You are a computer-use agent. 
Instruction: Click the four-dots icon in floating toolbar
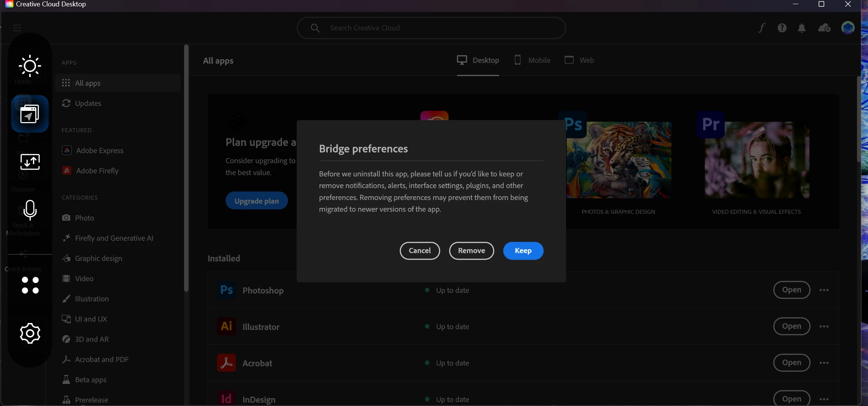point(30,285)
